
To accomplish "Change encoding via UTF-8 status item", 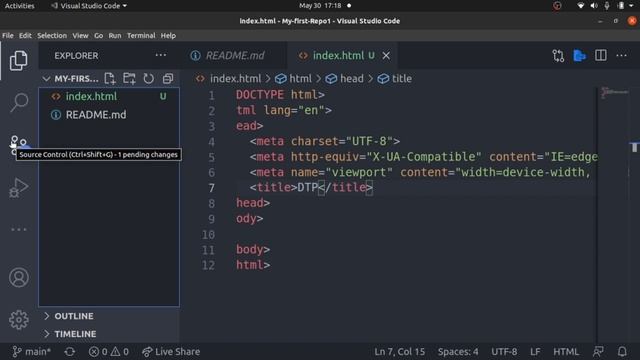I will pyautogui.click(x=504, y=351).
